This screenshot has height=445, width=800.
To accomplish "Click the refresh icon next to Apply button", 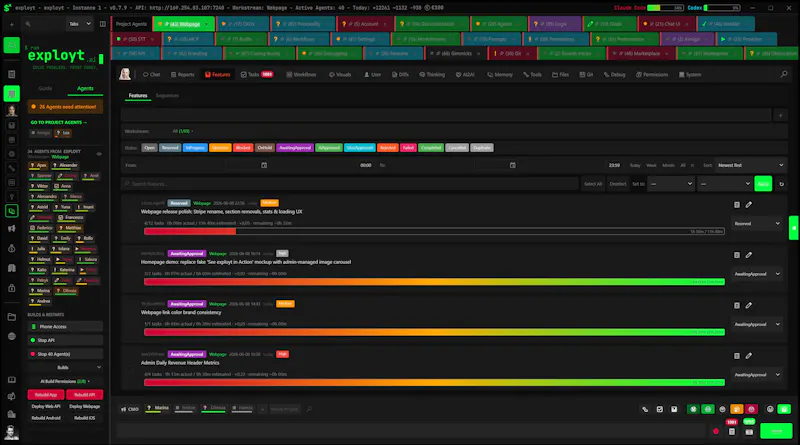I will pos(781,184).
